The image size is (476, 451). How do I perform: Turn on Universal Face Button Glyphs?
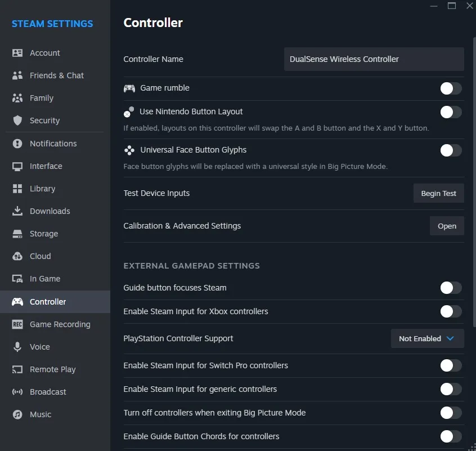pos(451,150)
